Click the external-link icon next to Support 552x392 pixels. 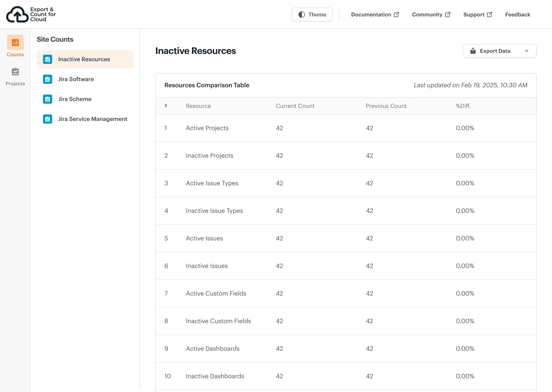point(489,14)
